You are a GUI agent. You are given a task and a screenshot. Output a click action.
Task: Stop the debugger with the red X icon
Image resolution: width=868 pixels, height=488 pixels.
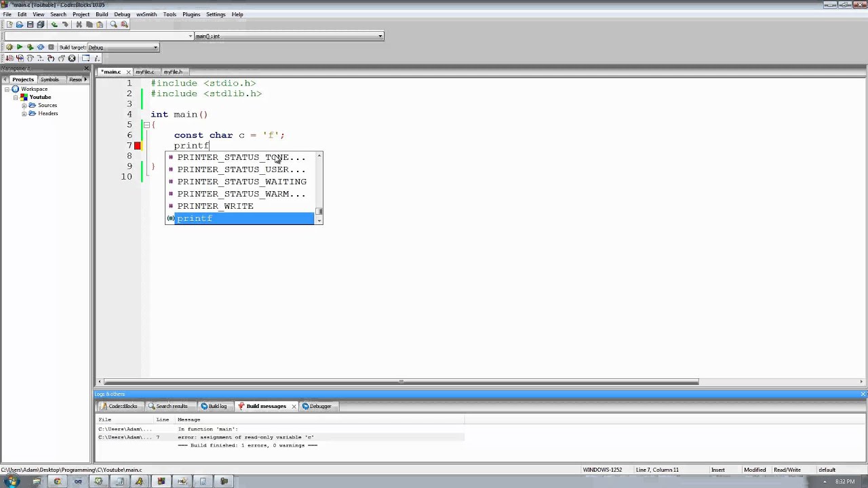point(72,58)
